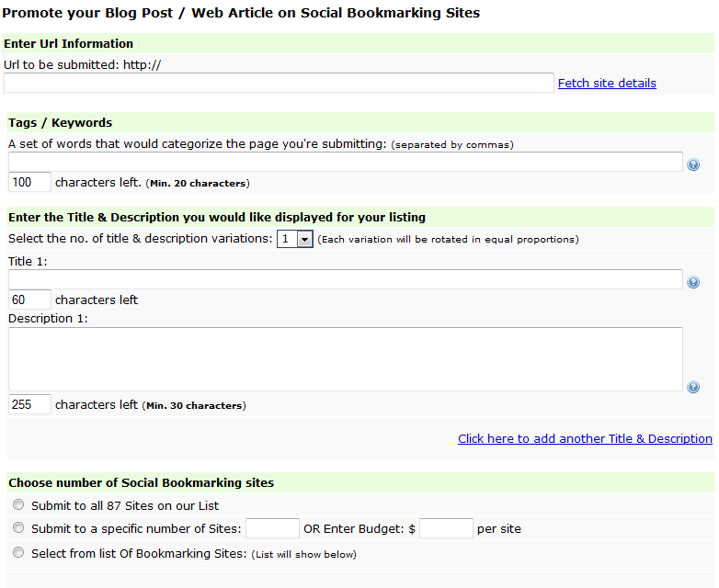The width and height of the screenshot is (719, 588).
Task: Click into the Tags / Keywords text field
Action: pos(346,162)
